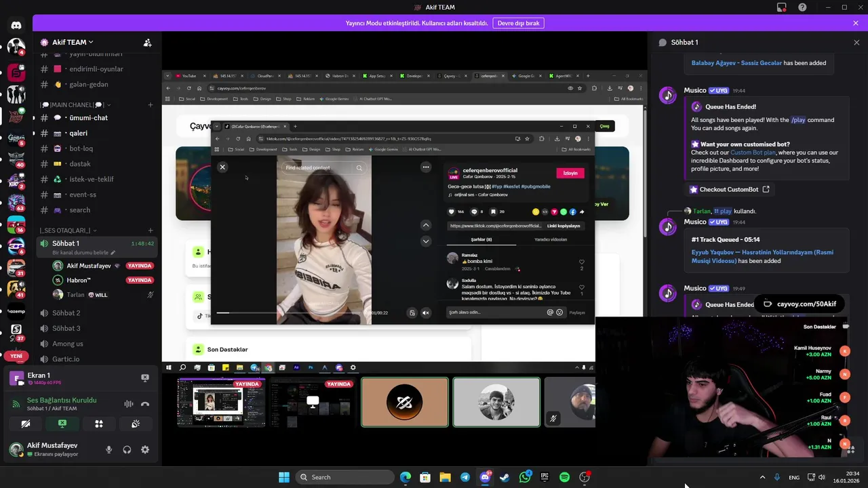Toggle camera on in voice panel
The width and height of the screenshot is (868, 488).
[26, 424]
